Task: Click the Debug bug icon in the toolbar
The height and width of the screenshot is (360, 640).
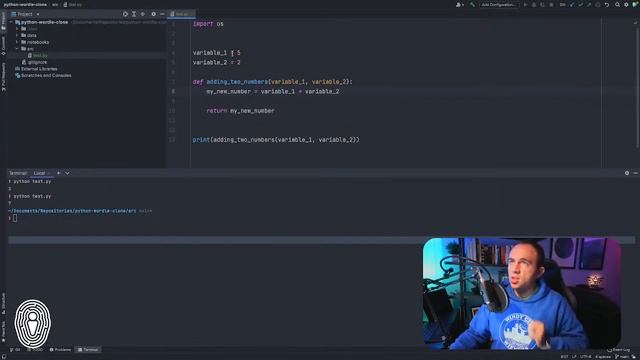Action: point(534,5)
